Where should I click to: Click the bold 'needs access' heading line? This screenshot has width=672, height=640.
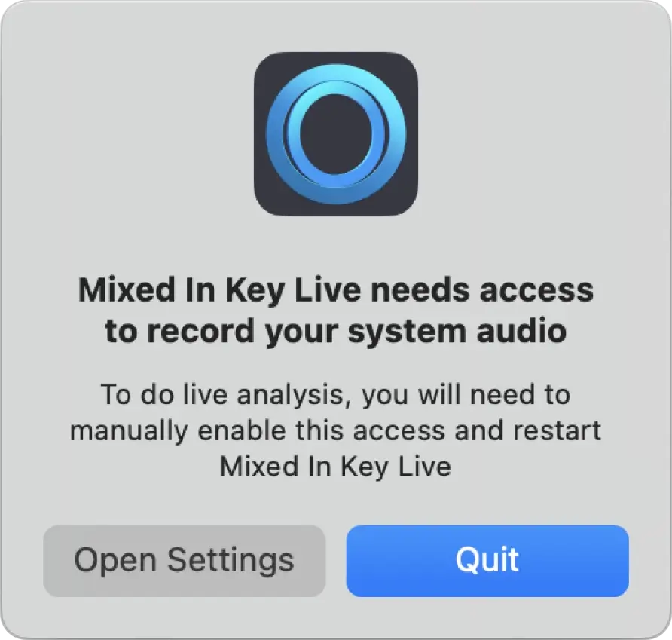point(336,290)
